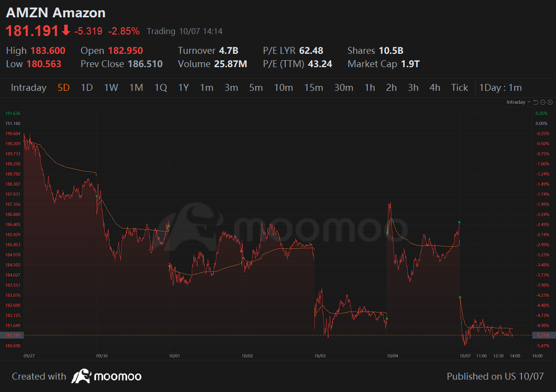This screenshot has height=392, width=556.
Task: Click the 10/04 date axis label
Action: (x=392, y=356)
